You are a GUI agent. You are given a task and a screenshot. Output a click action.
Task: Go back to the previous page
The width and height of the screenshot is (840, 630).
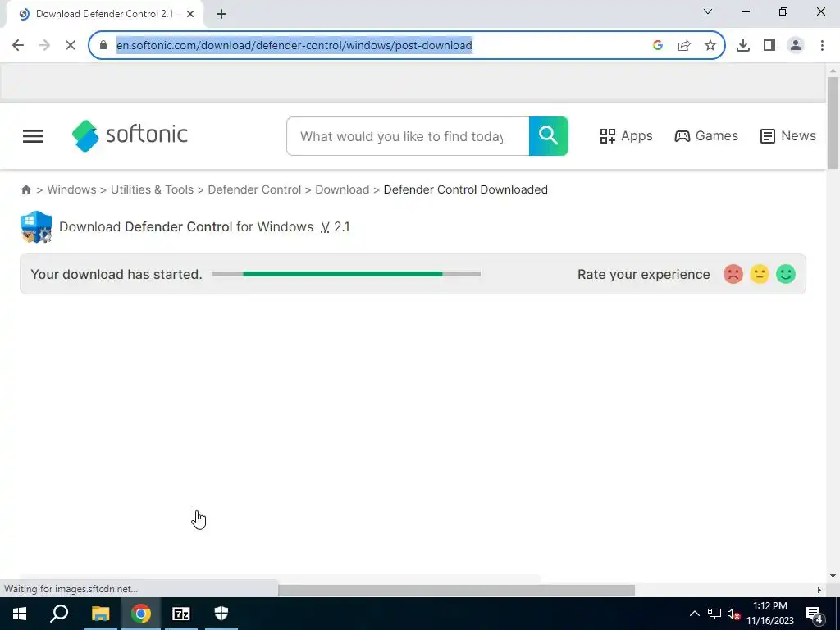(18, 46)
